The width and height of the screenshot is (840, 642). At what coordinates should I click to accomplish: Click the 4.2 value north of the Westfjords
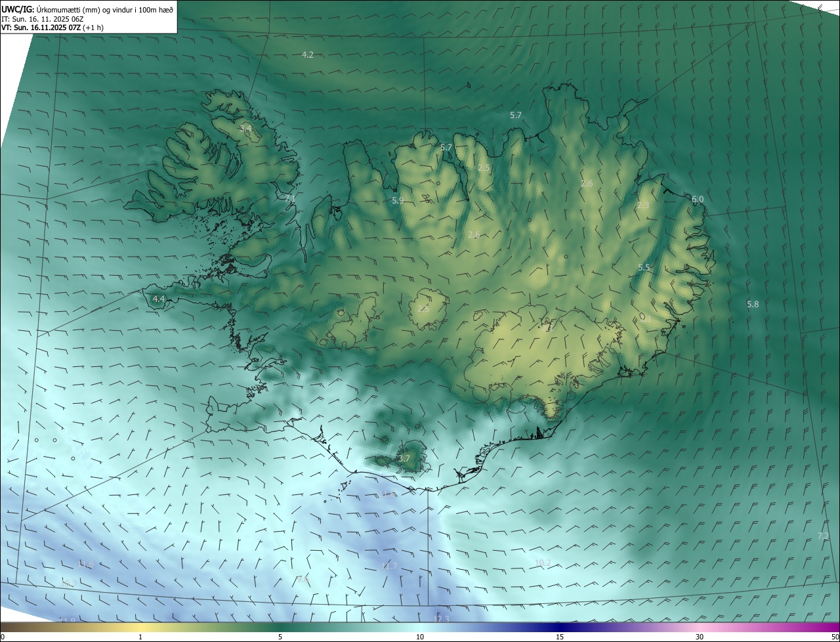(307, 54)
